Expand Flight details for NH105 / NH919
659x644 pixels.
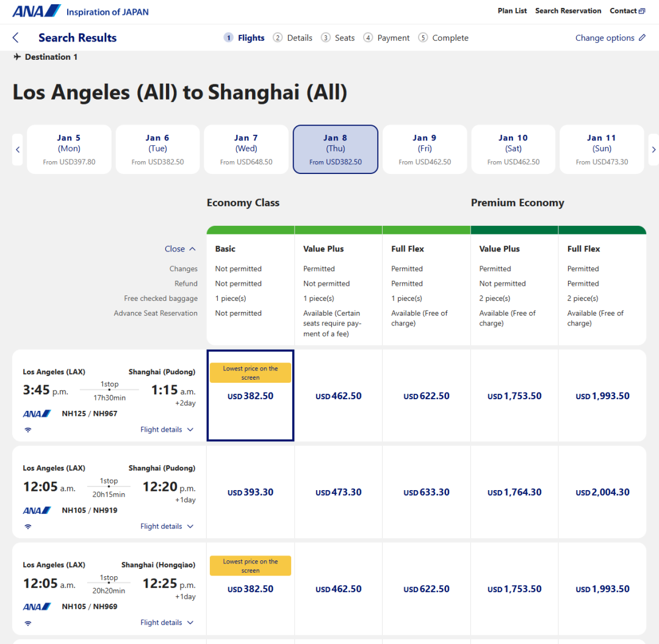tap(167, 526)
